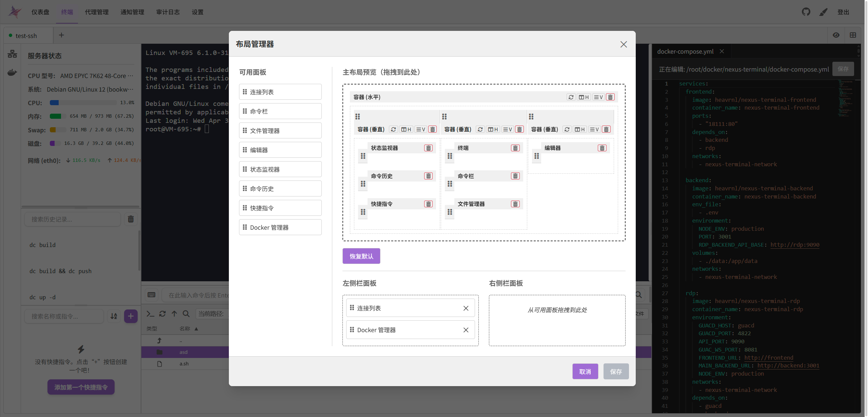The image size is (868, 417).
Task: Delete the 状态监视器 panel from layout
Action: (428, 148)
